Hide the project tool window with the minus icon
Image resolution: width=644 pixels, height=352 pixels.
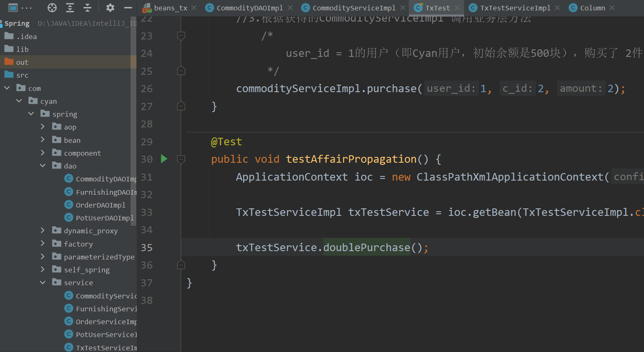[x=128, y=7]
